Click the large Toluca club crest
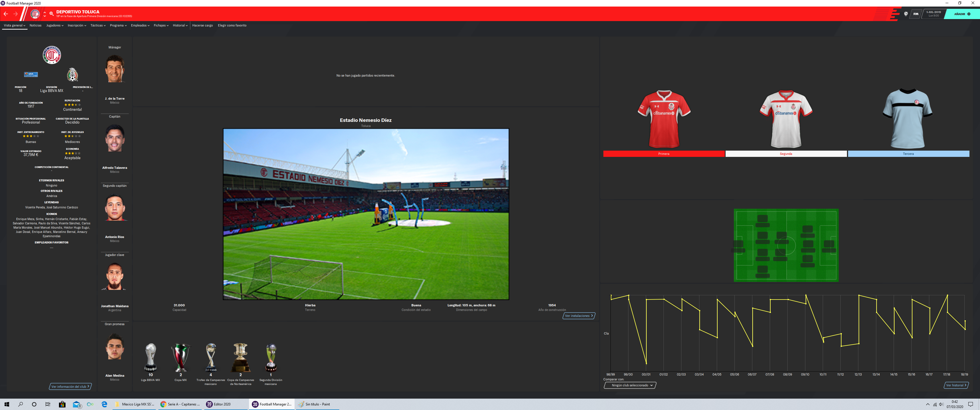The width and height of the screenshot is (980, 410). (x=52, y=55)
